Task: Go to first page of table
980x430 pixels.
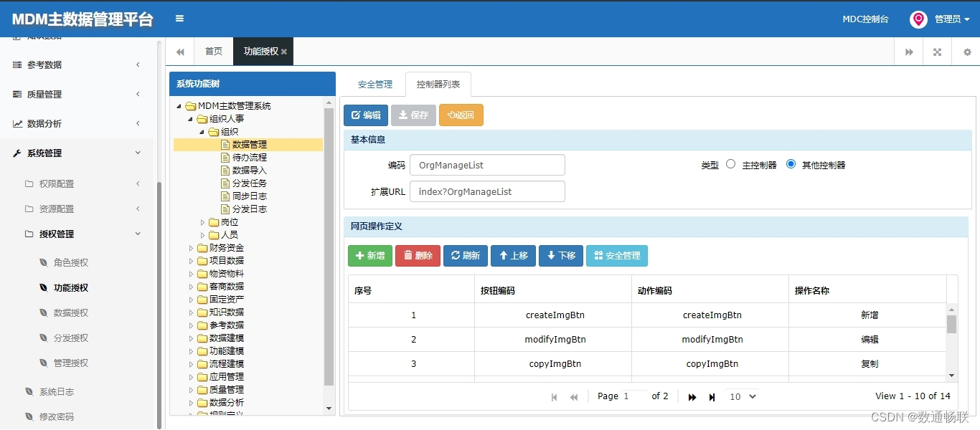Action: click(555, 396)
